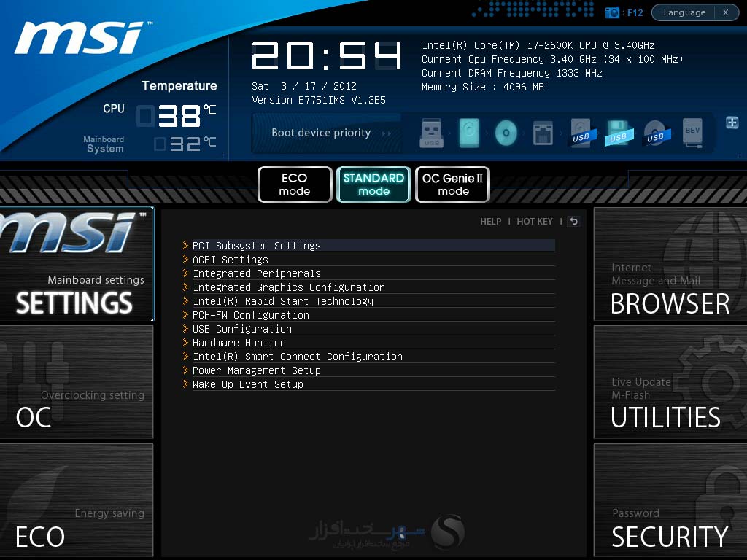
Task: Open the HELP link
Action: click(491, 222)
